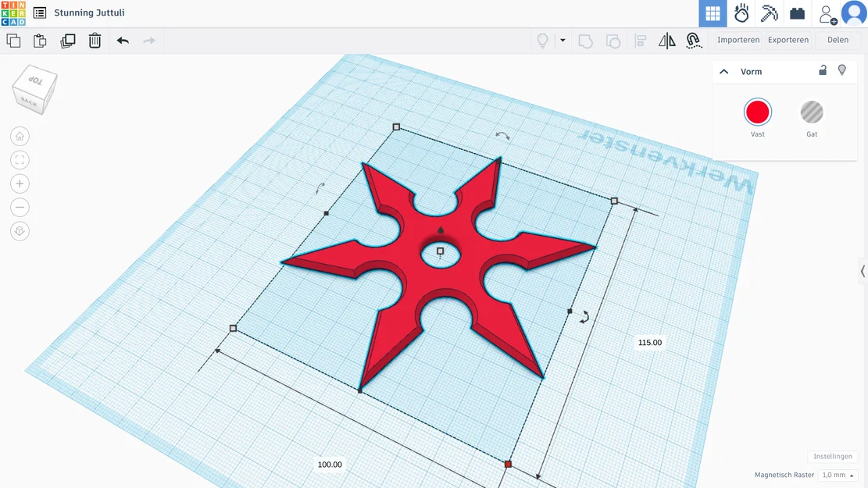
Task: Toggle the lock icon in the Vorm panel
Action: [x=822, y=70]
